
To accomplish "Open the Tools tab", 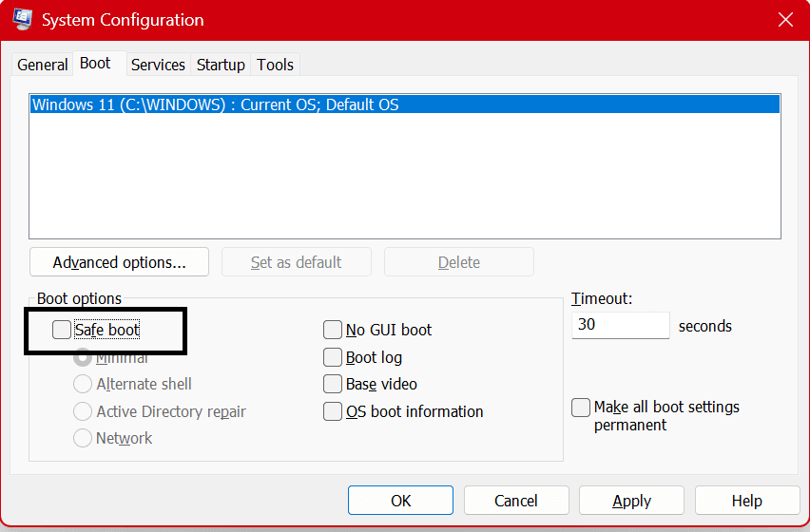I will (x=275, y=65).
